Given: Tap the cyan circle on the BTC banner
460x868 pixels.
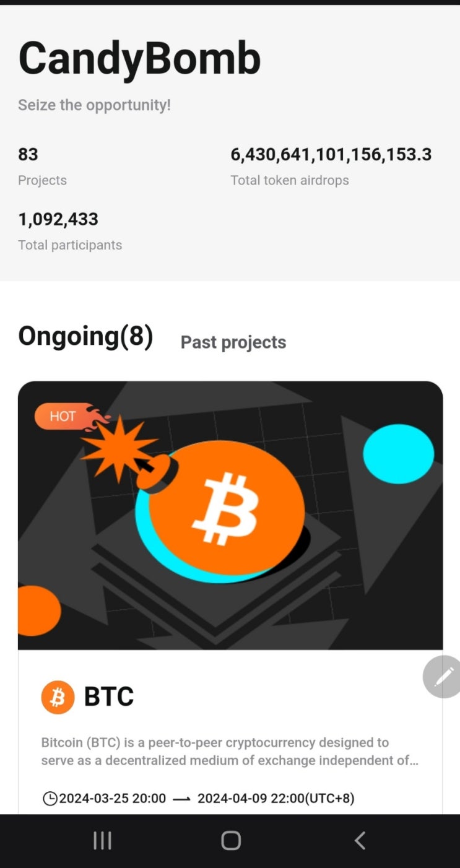Looking at the screenshot, I should tap(398, 454).
